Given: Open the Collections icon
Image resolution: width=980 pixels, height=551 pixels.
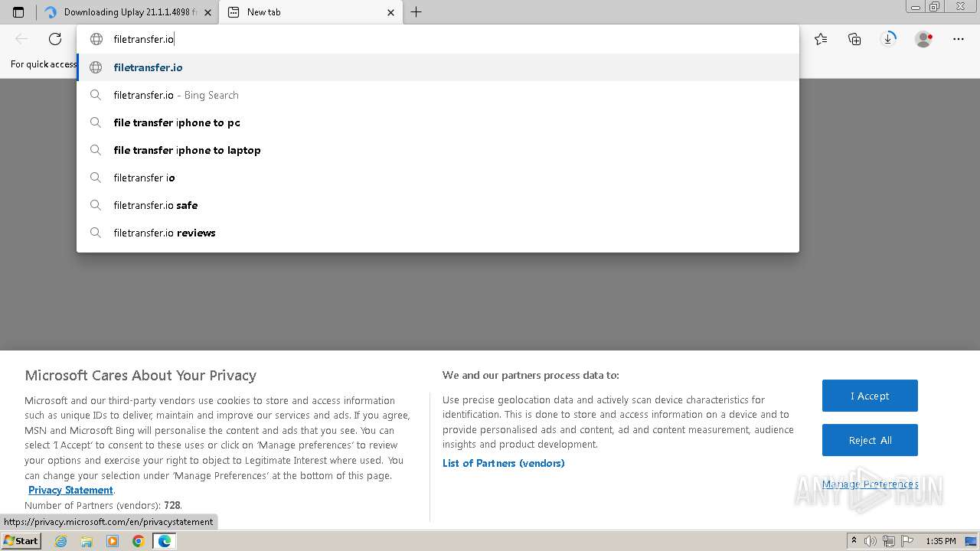Looking at the screenshot, I should (854, 39).
